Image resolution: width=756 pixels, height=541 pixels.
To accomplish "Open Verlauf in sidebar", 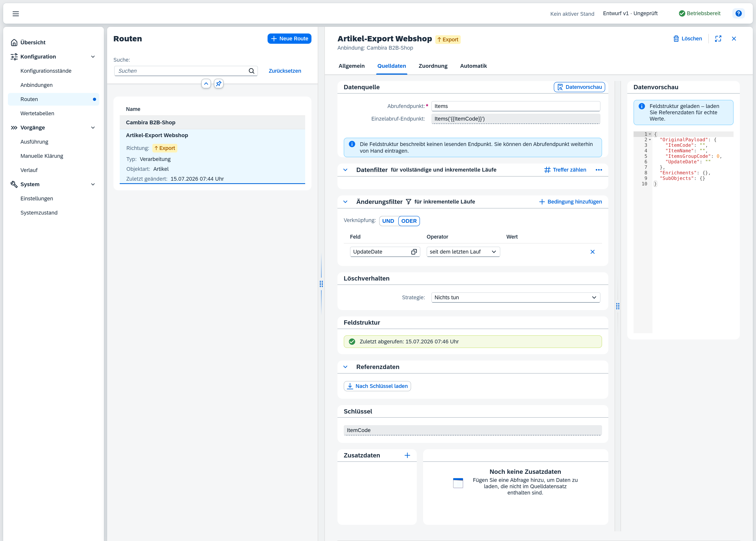I will coord(53,170).
